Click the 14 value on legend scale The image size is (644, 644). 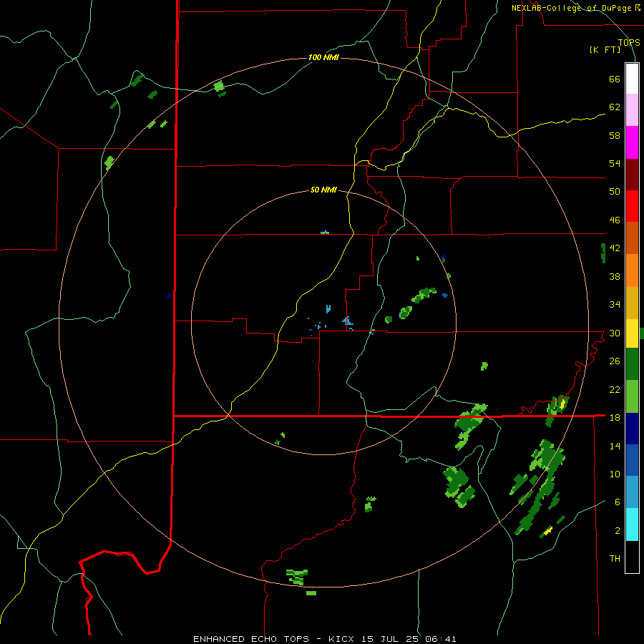(615, 446)
